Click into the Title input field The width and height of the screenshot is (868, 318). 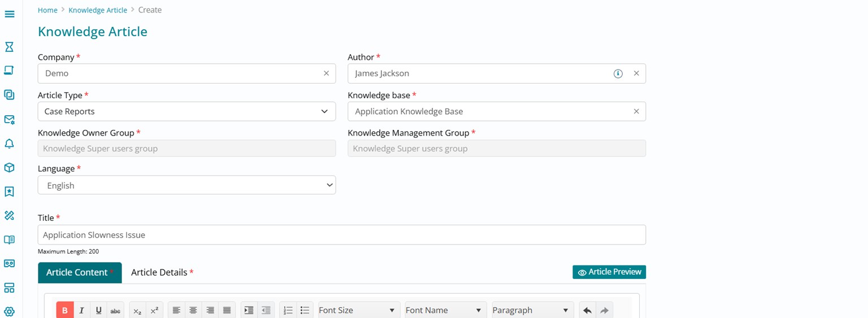point(342,235)
